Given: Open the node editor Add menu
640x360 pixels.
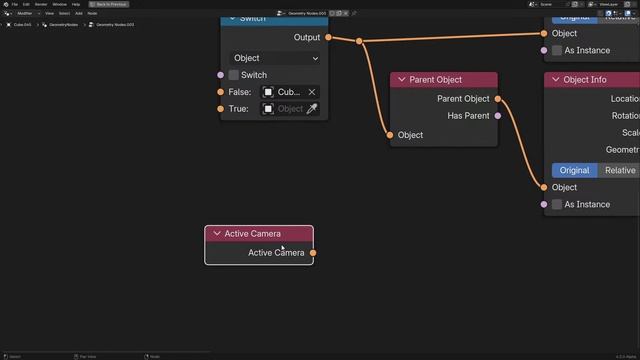Looking at the screenshot, I should 79,13.
